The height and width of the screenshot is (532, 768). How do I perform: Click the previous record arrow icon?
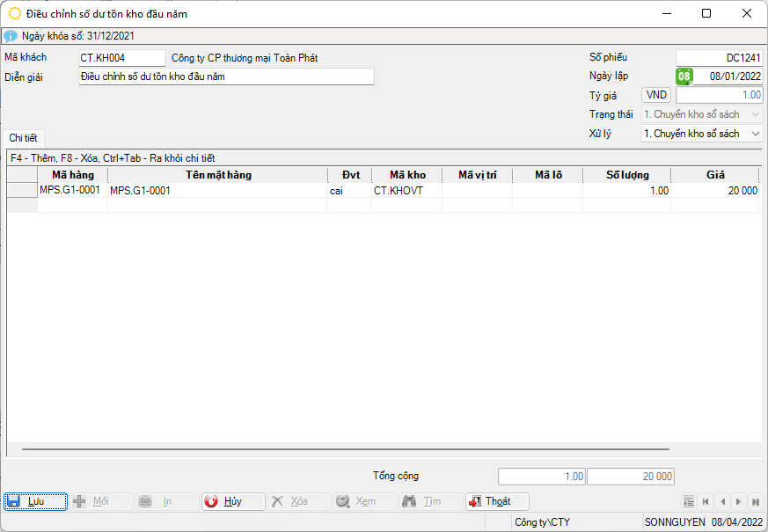pos(722,501)
